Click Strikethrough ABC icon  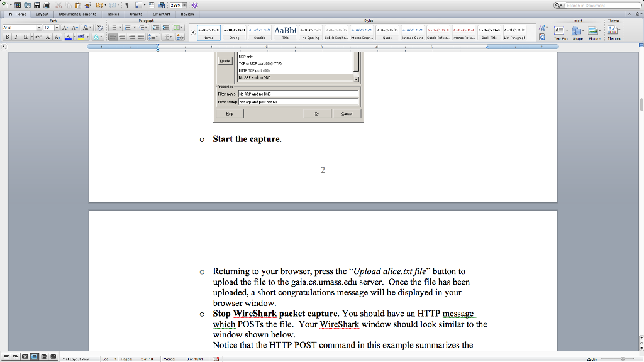(x=38, y=37)
